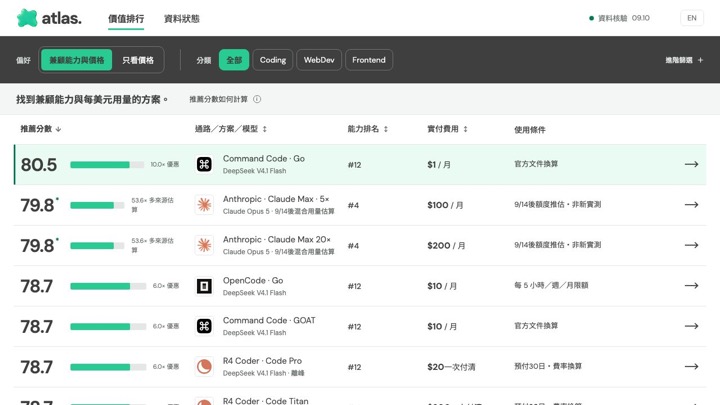Click the 使用條件 column header
The height and width of the screenshot is (405, 720).
point(529,129)
